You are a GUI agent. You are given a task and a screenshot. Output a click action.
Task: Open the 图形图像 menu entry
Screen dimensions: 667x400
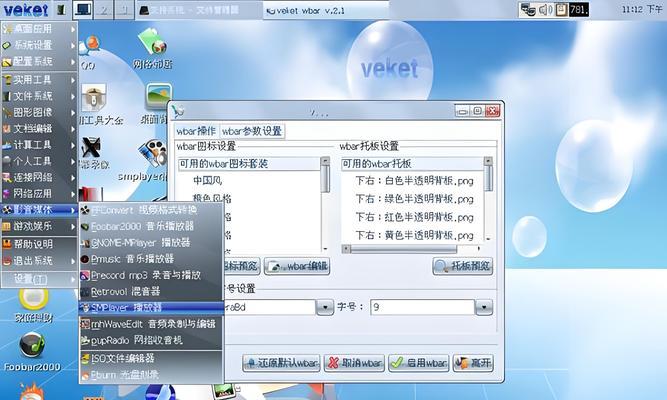(x=39, y=112)
